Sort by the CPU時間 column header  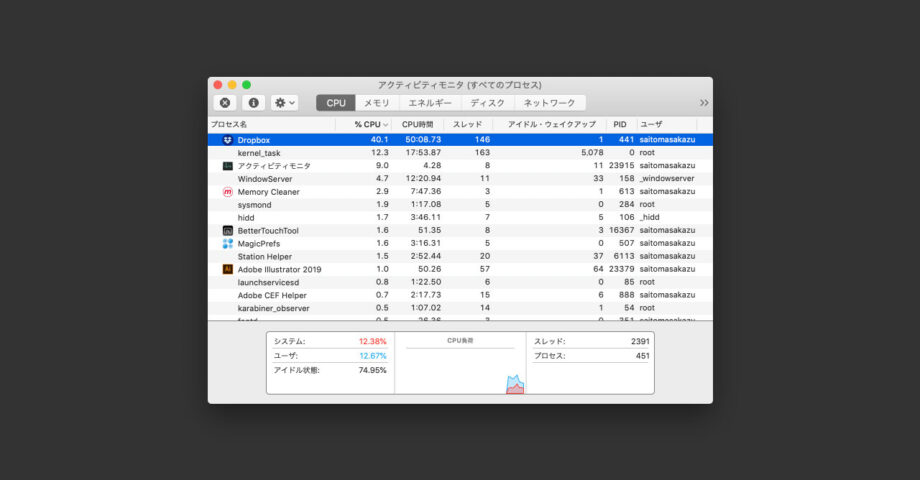(x=419, y=124)
